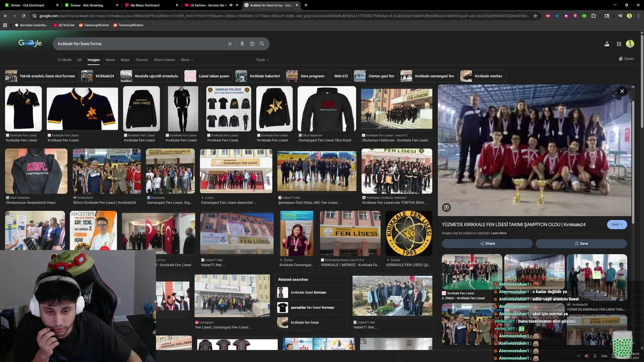Viewport: 644px width, 362px height.
Task: Select the Osman gazi fen chip
Action: pyautogui.click(x=375, y=76)
